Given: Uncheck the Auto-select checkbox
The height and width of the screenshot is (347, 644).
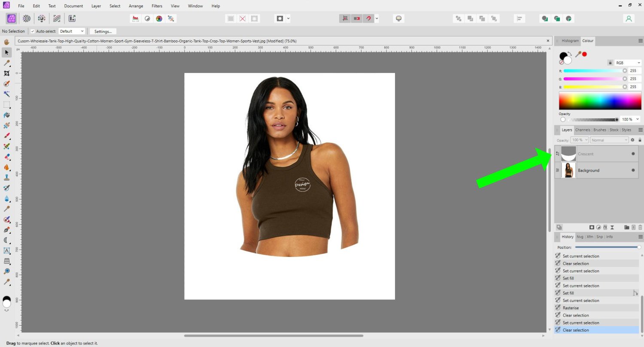Looking at the screenshot, I should (x=33, y=31).
